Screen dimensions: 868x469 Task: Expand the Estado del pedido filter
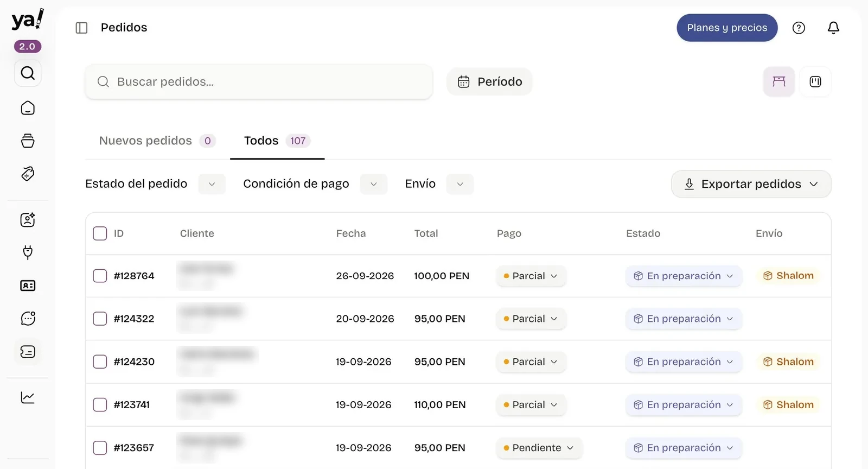(212, 184)
